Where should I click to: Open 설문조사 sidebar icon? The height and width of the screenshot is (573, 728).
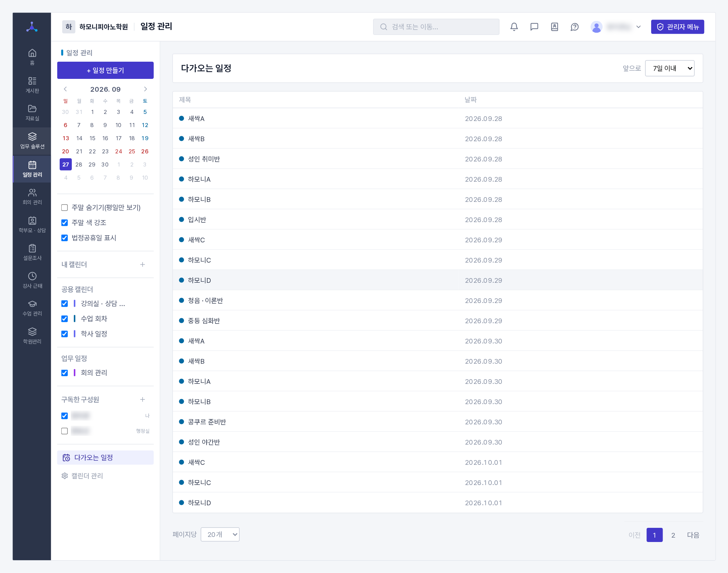click(x=32, y=252)
